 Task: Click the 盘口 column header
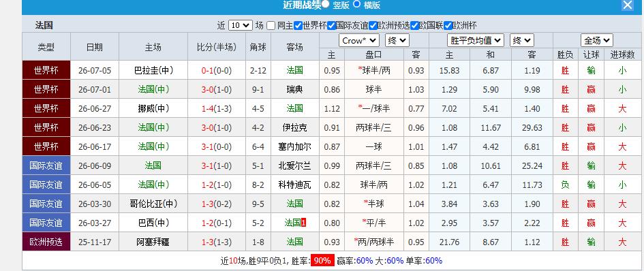click(373, 54)
